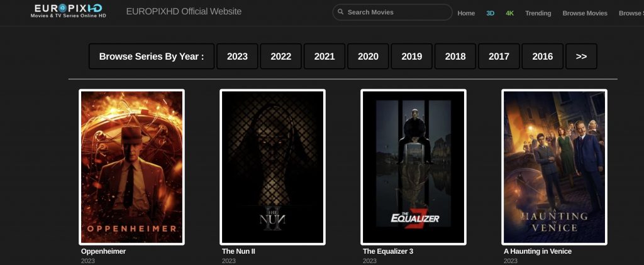
Task: Select A Haunting in Venice poster
Action: (x=554, y=166)
